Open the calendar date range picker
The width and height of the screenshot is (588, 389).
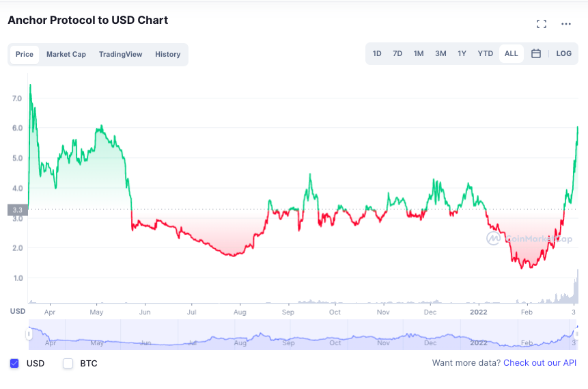(536, 54)
